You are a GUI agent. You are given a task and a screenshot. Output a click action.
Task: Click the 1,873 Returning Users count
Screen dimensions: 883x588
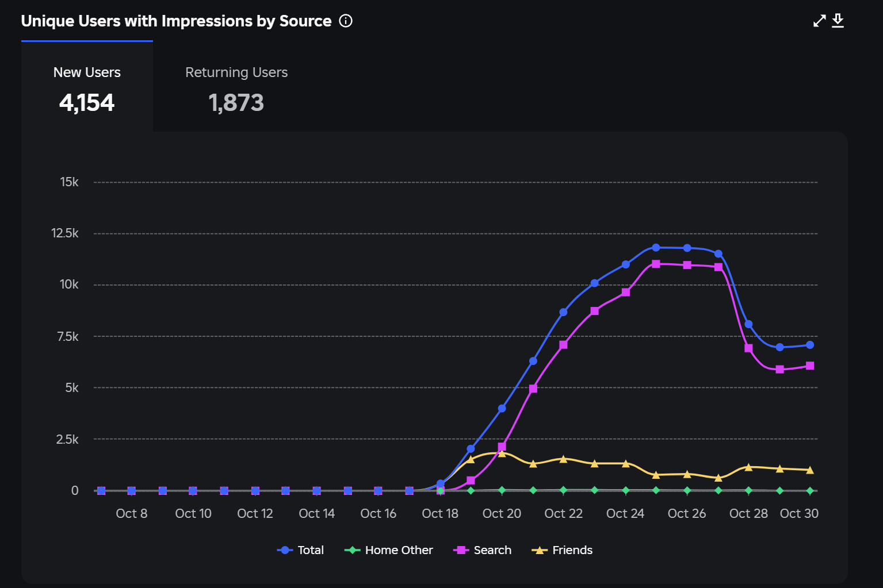coord(236,103)
